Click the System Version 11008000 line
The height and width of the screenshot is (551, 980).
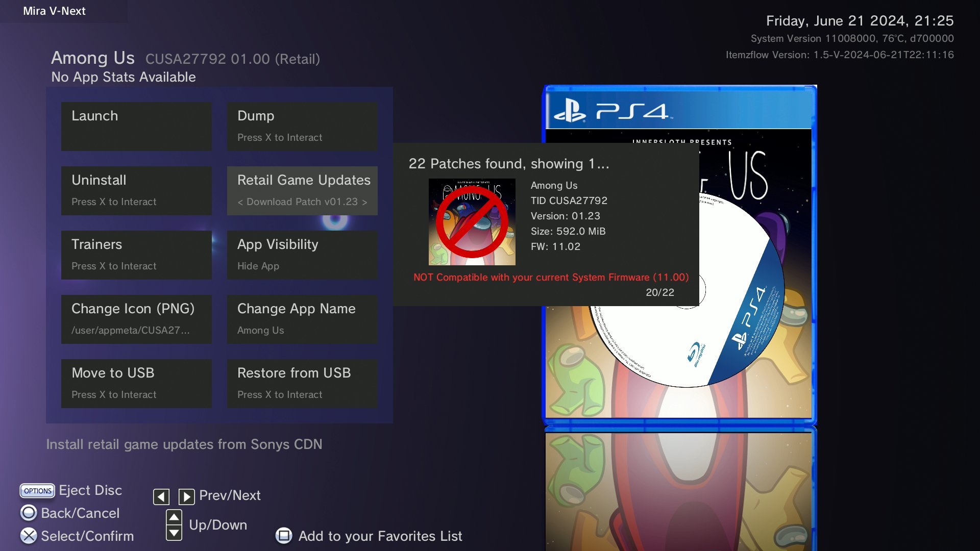(852, 39)
